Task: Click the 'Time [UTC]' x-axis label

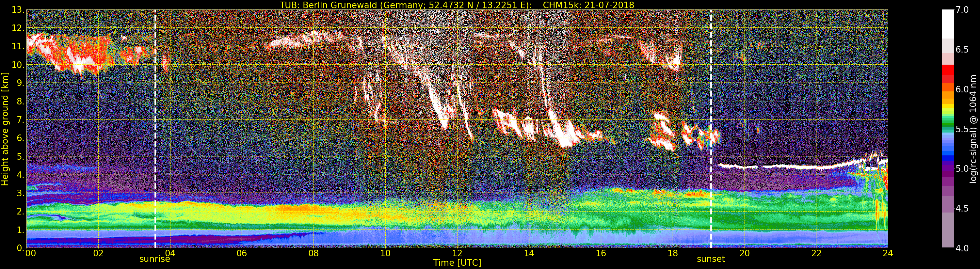Action: pyautogui.click(x=457, y=262)
